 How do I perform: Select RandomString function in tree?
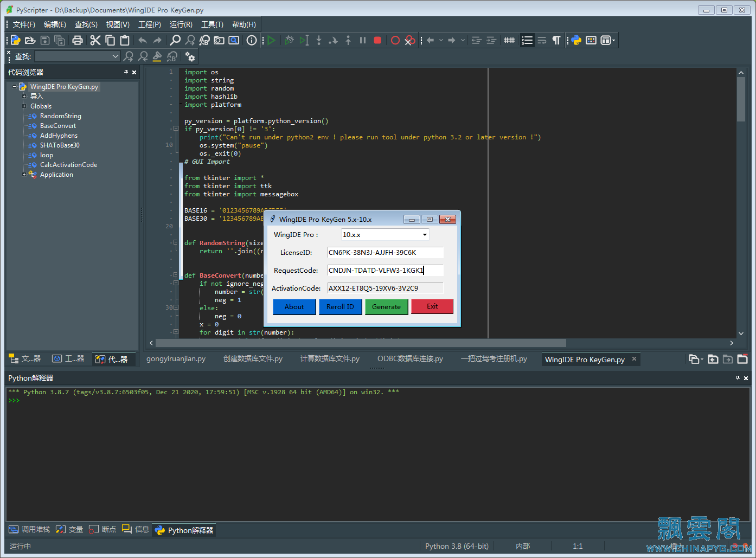tap(61, 116)
